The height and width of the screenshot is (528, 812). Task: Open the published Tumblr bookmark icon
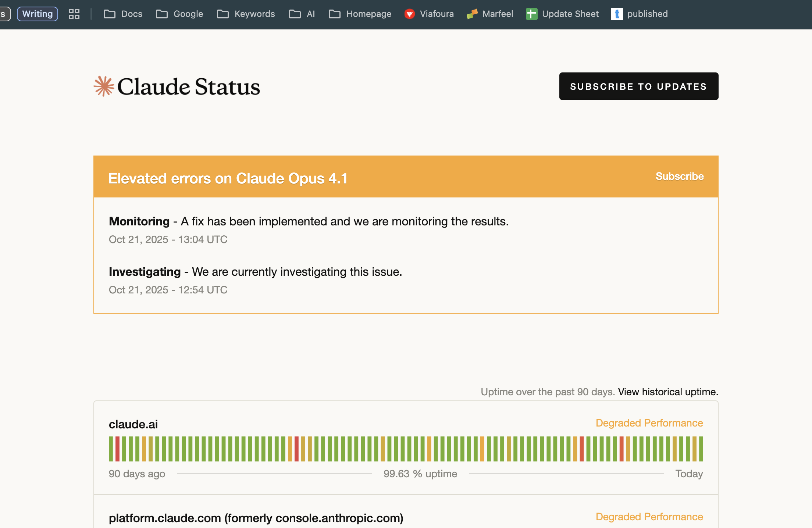(617, 14)
